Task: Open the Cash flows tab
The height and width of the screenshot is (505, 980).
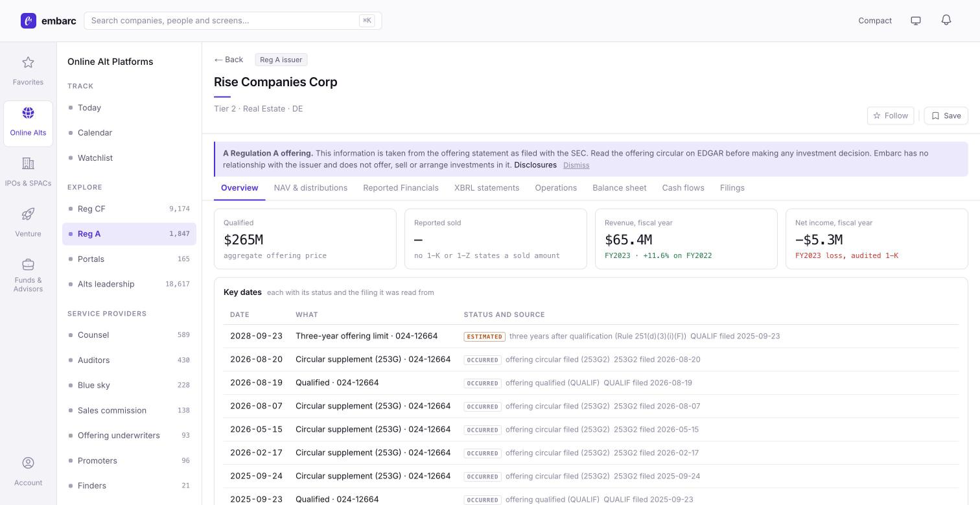Action: pos(683,188)
